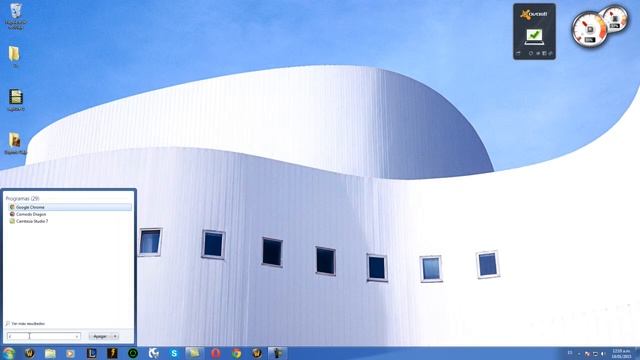Viewport: 640px width, 360px height.
Task: Click the character figure icon on the taskbar
Action: pyautogui.click(x=278, y=353)
